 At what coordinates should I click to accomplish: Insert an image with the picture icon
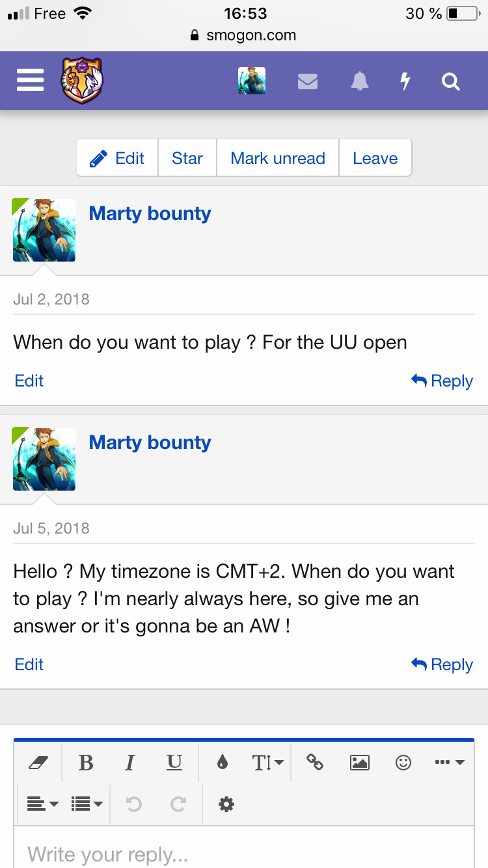[360, 762]
